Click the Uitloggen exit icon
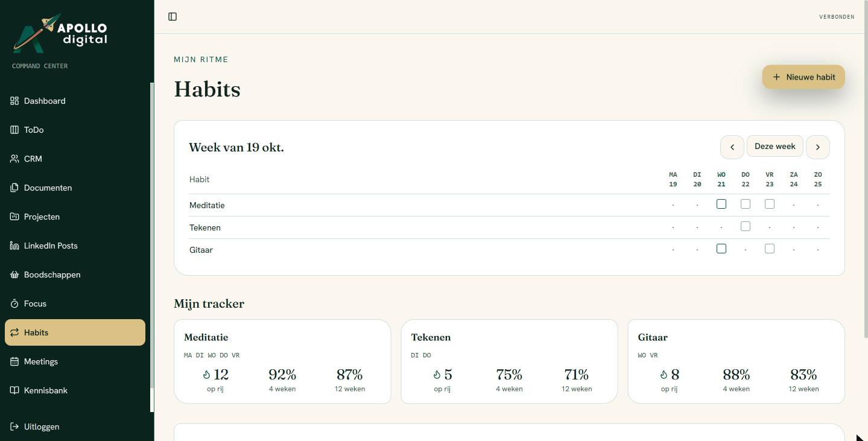 coord(14,427)
